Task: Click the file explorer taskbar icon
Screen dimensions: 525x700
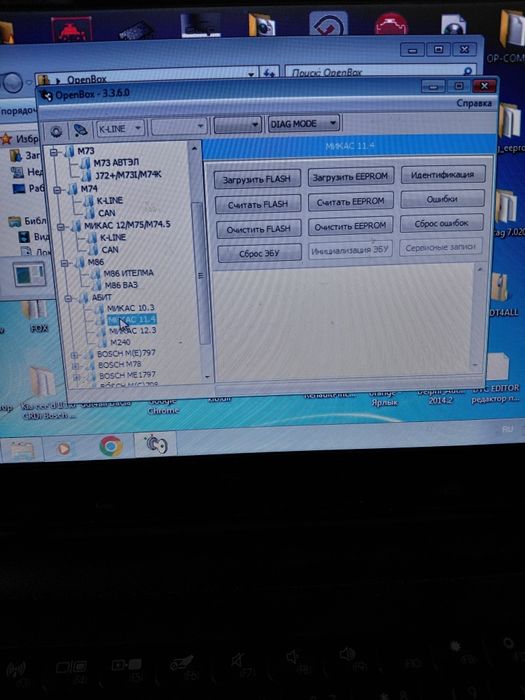Action: tap(20, 450)
